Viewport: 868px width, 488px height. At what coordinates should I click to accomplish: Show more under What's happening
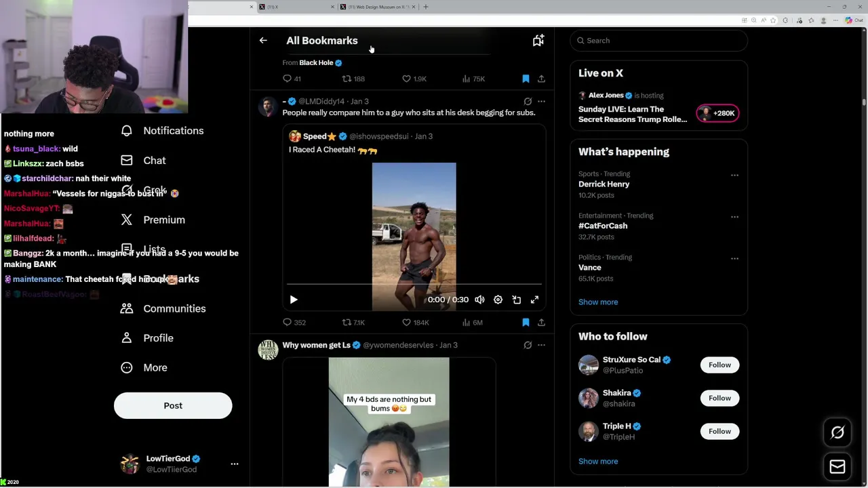click(598, 302)
